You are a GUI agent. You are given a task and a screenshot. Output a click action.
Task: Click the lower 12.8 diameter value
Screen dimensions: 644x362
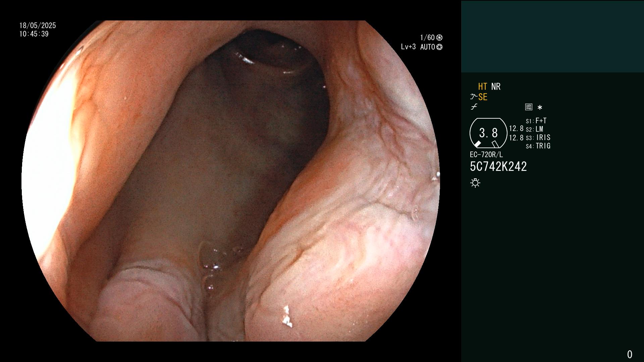click(516, 138)
